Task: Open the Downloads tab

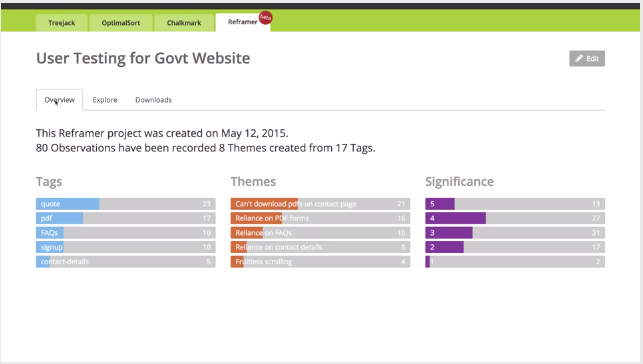Action: pyautogui.click(x=153, y=100)
